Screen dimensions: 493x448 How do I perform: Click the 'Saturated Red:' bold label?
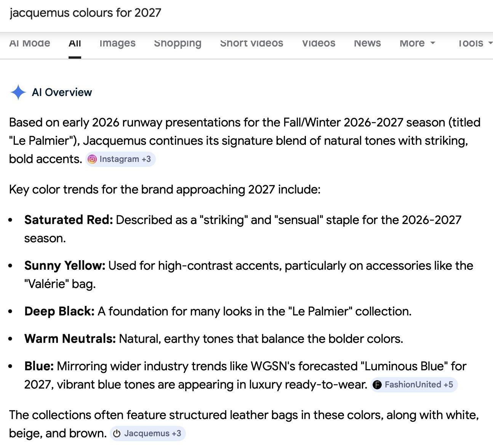pyautogui.click(x=69, y=220)
